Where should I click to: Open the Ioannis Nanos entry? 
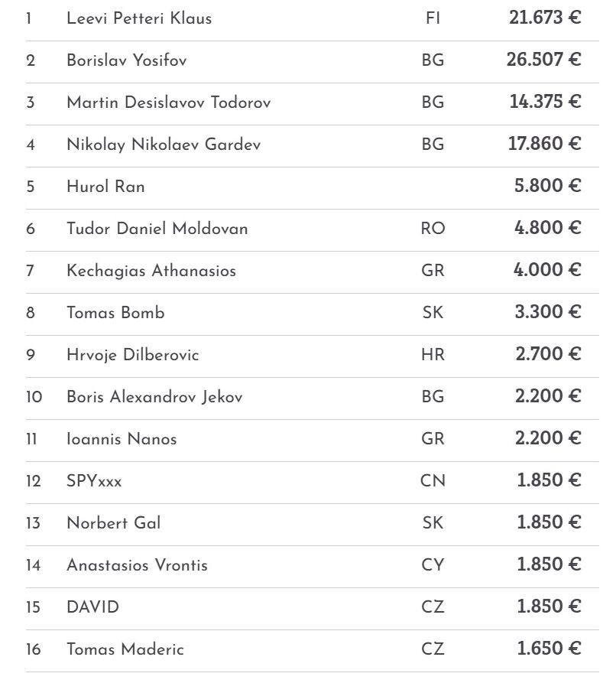coord(122,439)
